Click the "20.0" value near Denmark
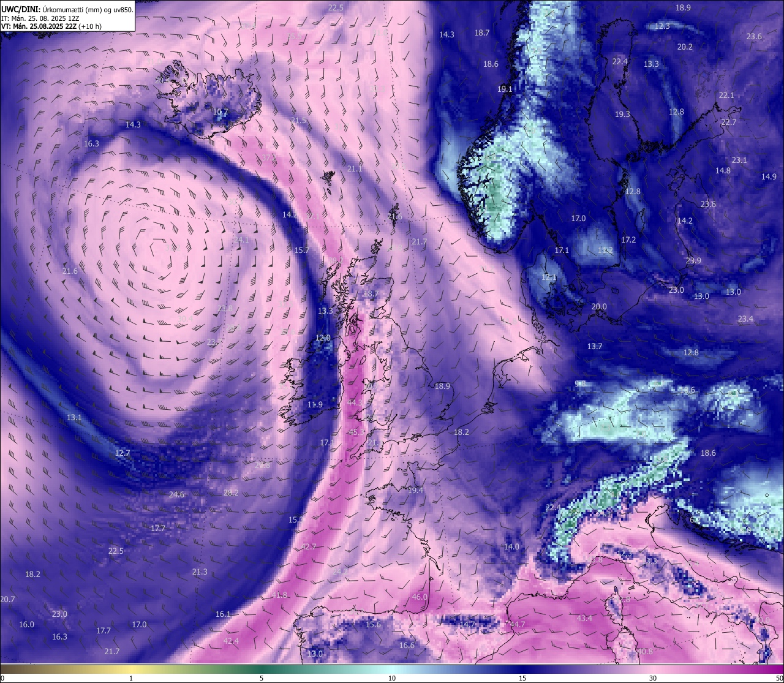The image size is (784, 683). pyautogui.click(x=599, y=306)
